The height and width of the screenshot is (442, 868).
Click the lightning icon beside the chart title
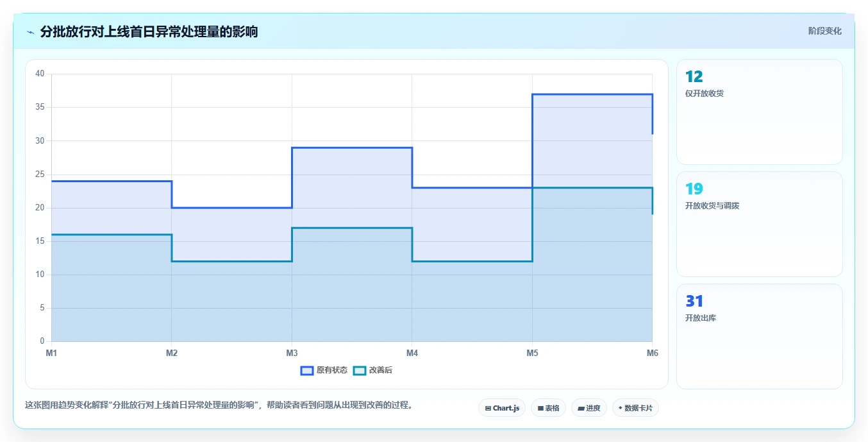click(30, 32)
